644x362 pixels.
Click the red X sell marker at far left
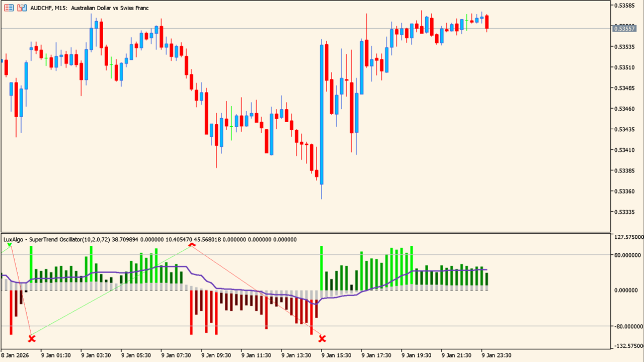(x=31, y=338)
